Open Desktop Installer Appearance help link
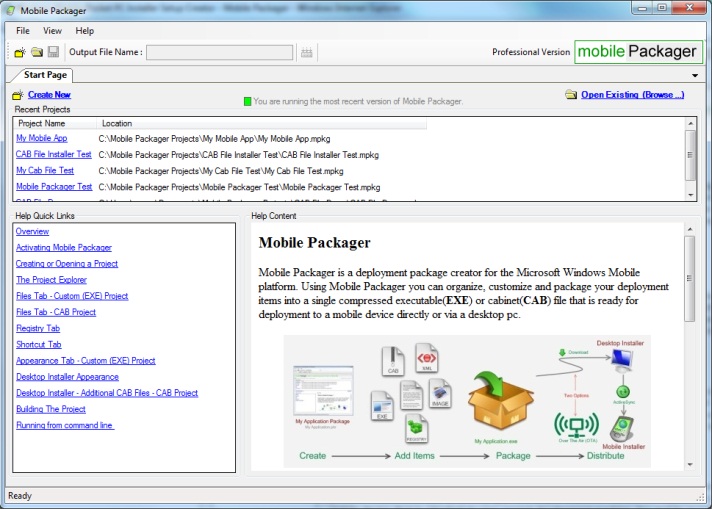Viewport: 712px width, 509px height. point(67,377)
